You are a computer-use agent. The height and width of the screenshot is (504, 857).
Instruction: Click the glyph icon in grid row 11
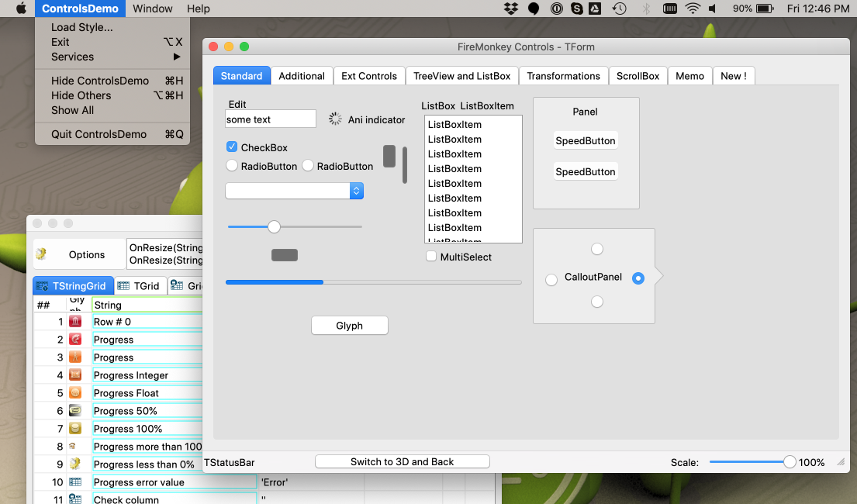75,499
